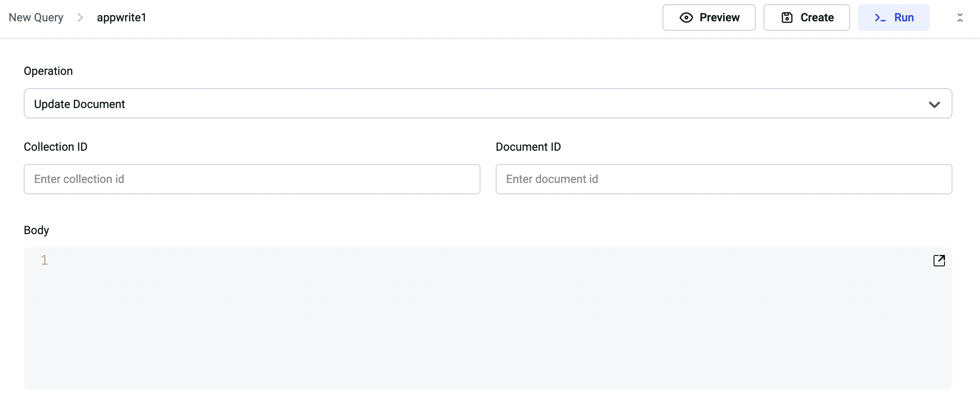Image resolution: width=980 pixels, height=400 pixels.
Task: Run the query with the Run label
Action: tap(904, 18)
